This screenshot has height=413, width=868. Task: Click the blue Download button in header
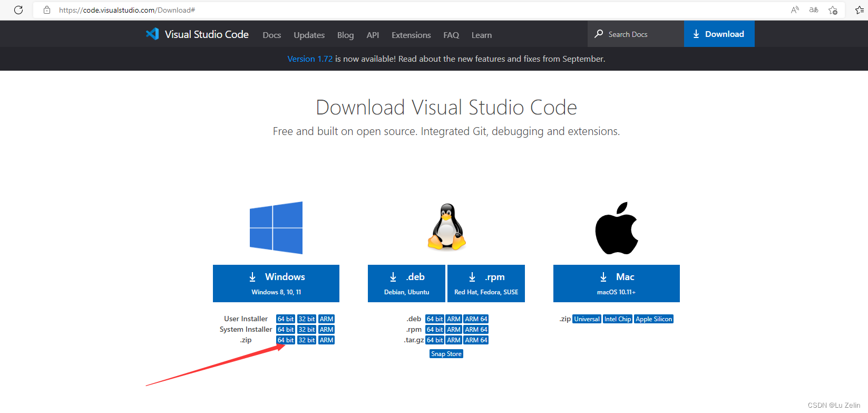pyautogui.click(x=719, y=34)
